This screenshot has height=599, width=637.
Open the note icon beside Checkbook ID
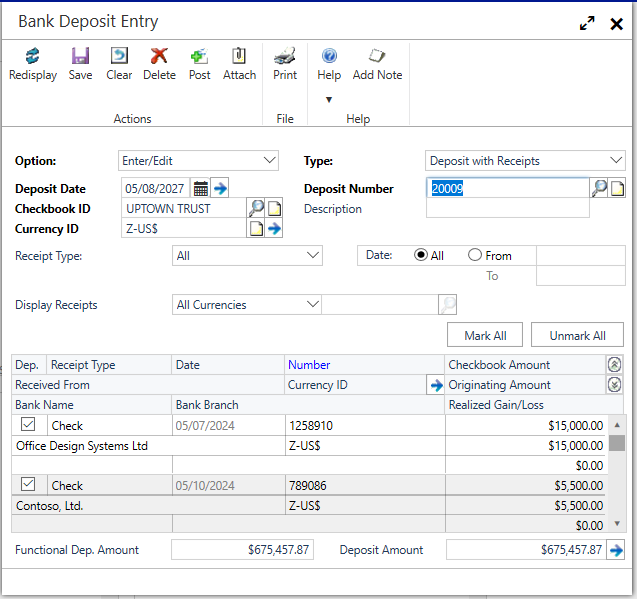274,208
